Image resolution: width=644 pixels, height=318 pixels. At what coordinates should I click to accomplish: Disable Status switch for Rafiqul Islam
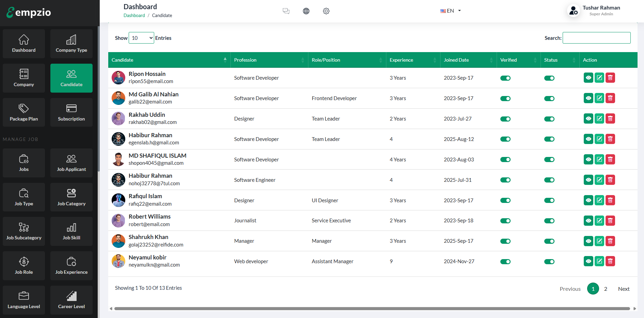pyautogui.click(x=549, y=201)
